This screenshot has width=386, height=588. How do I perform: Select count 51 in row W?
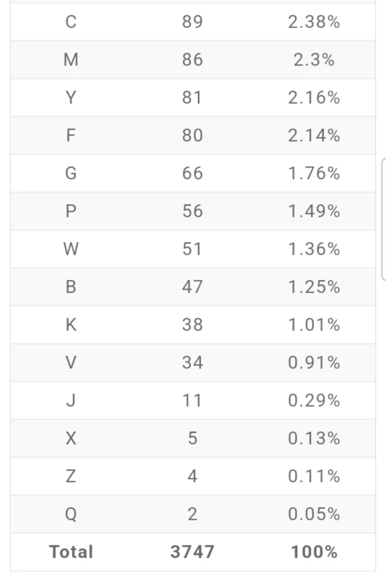192,249
